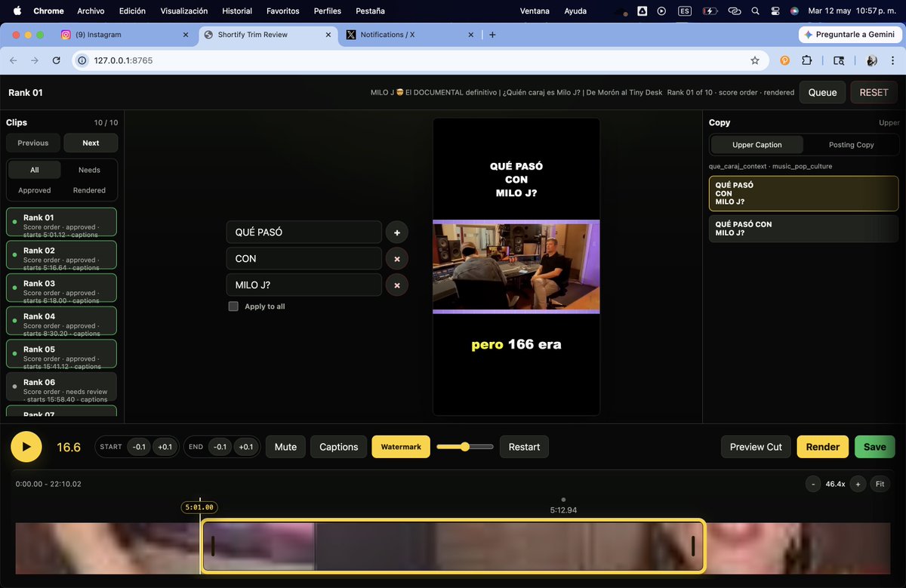The width and height of the screenshot is (906, 588).
Task: Open a new tab with plus icon
Action: click(x=492, y=35)
